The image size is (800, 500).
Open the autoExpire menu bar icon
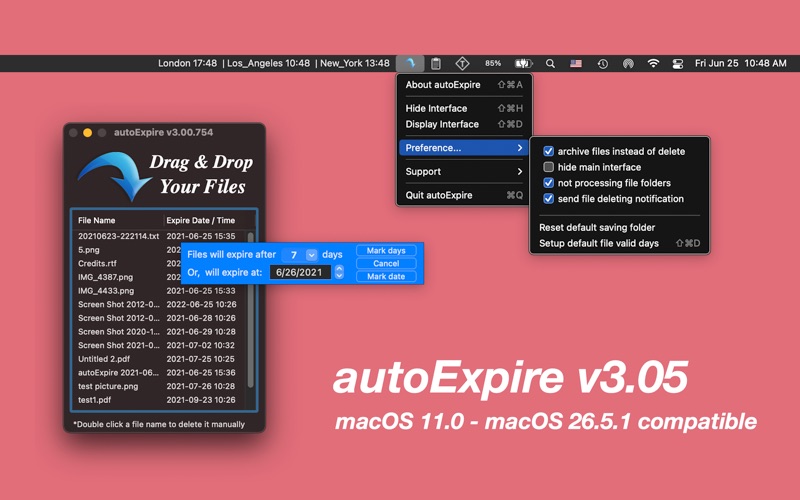coord(410,63)
